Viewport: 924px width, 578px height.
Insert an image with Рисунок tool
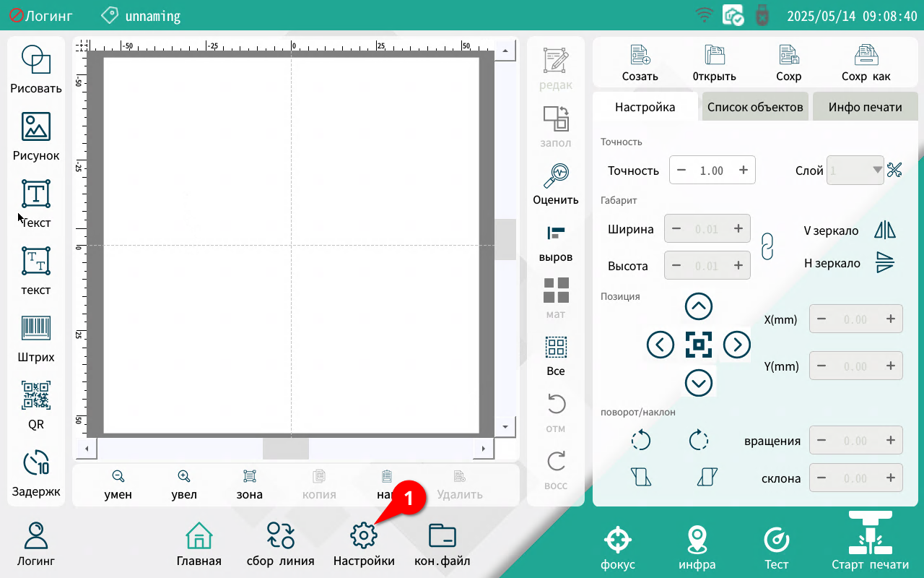[36, 136]
